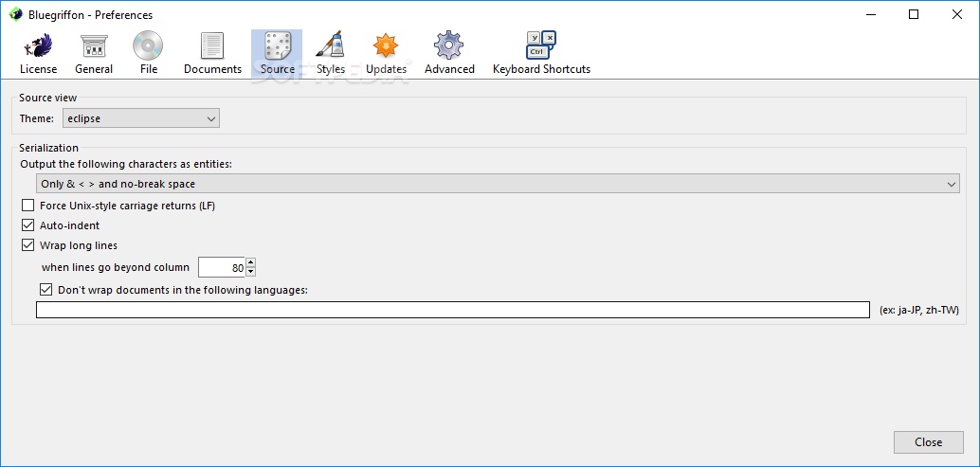Click the Close button
Viewport: 980px width, 467px height.
click(928, 442)
